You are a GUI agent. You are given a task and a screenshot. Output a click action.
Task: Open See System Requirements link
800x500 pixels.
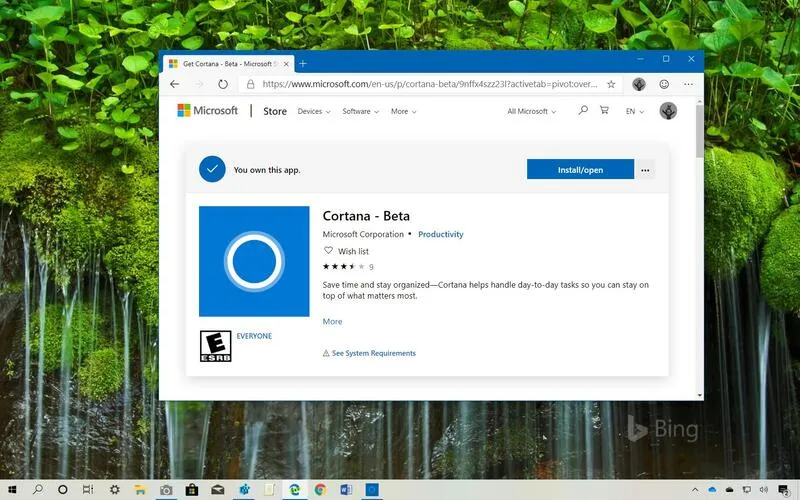click(x=373, y=353)
